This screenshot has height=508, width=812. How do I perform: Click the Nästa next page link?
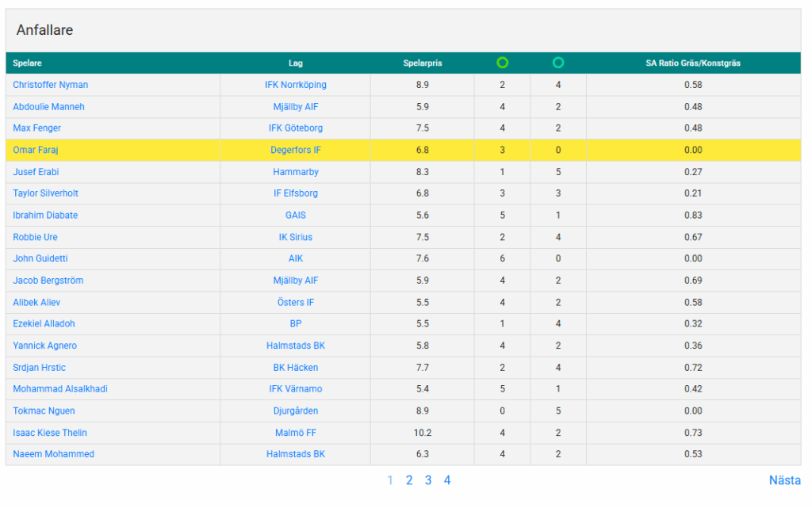[784, 480]
